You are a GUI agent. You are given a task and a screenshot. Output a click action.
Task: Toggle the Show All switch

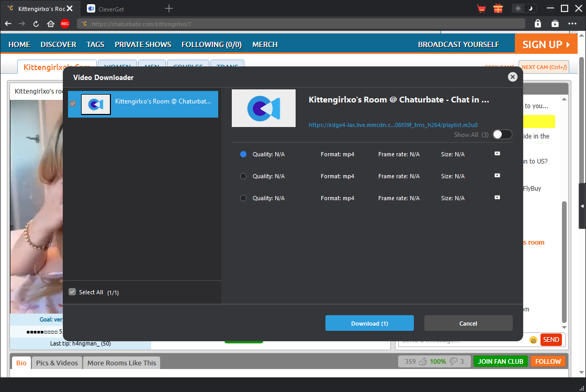(x=502, y=134)
